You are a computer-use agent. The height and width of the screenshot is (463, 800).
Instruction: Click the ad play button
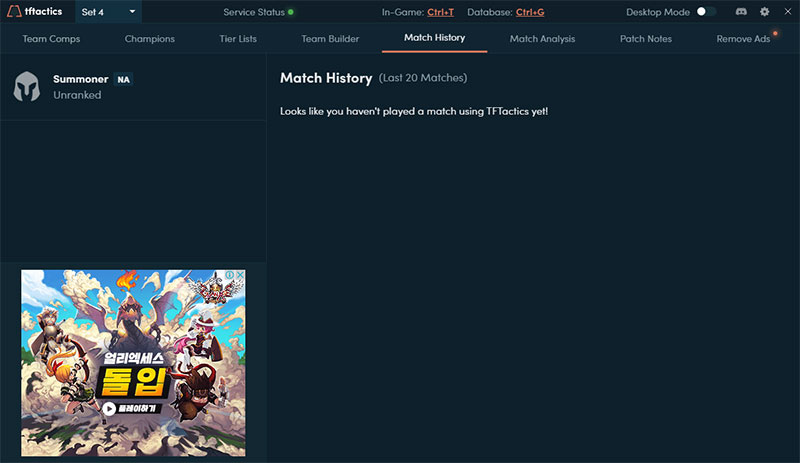tap(109, 408)
